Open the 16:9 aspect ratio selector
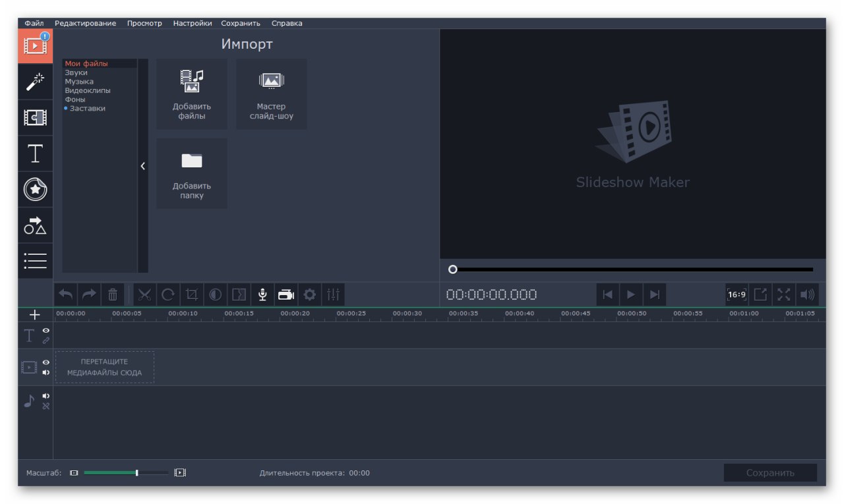Screen dimensions: 844x504 [737, 294]
